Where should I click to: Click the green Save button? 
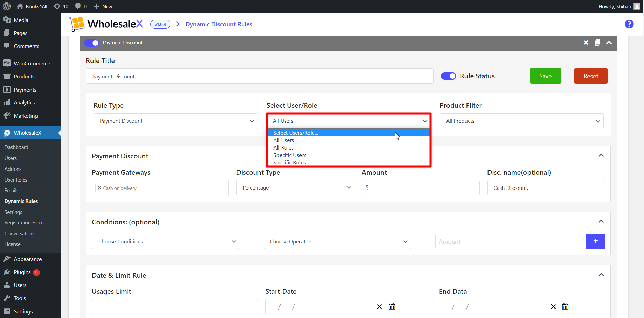coord(545,76)
